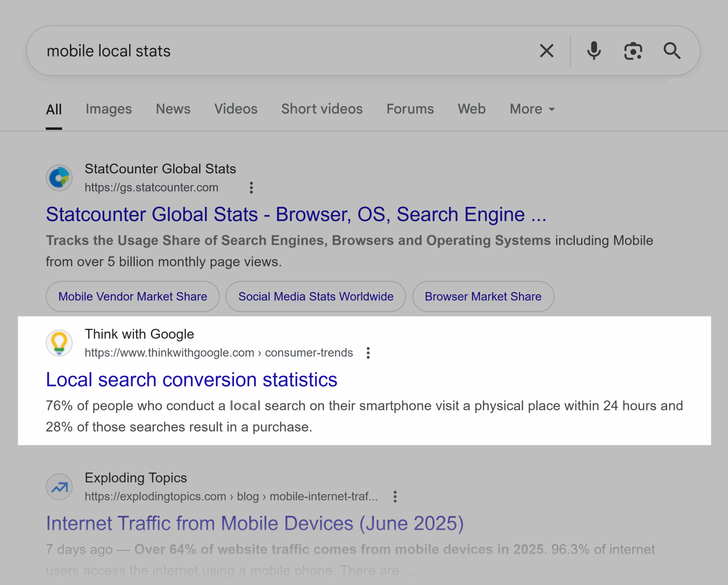This screenshot has width=728, height=585.
Task: Open the three-dot menu for Think with Google result
Action: (368, 353)
